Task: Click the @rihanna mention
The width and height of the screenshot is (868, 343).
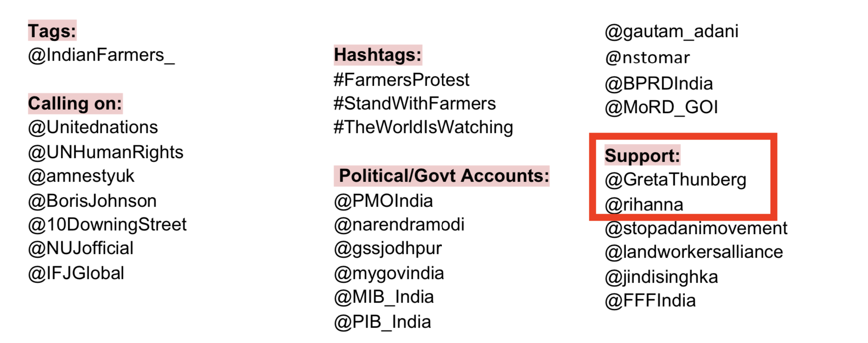Action: pyautogui.click(x=644, y=204)
